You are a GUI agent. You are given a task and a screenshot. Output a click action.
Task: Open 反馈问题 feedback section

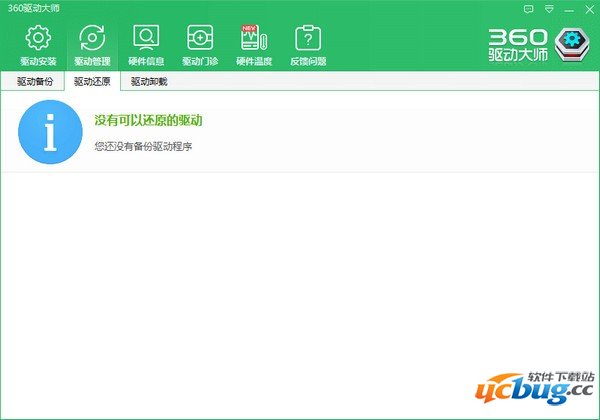tap(308, 45)
